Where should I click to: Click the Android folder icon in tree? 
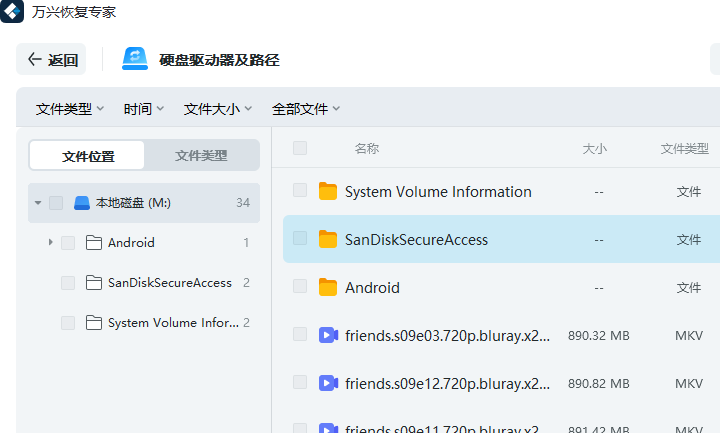point(94,243)
